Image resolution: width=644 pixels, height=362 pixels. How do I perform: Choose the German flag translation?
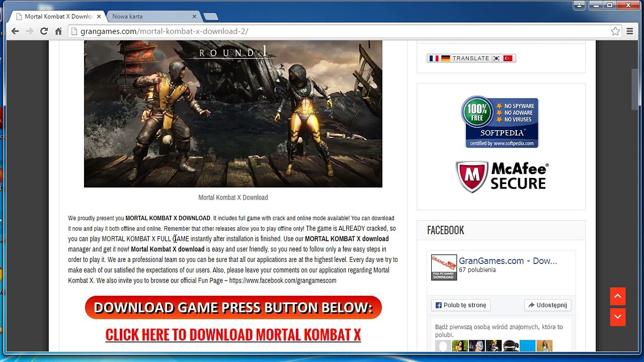tap(445, 58)
